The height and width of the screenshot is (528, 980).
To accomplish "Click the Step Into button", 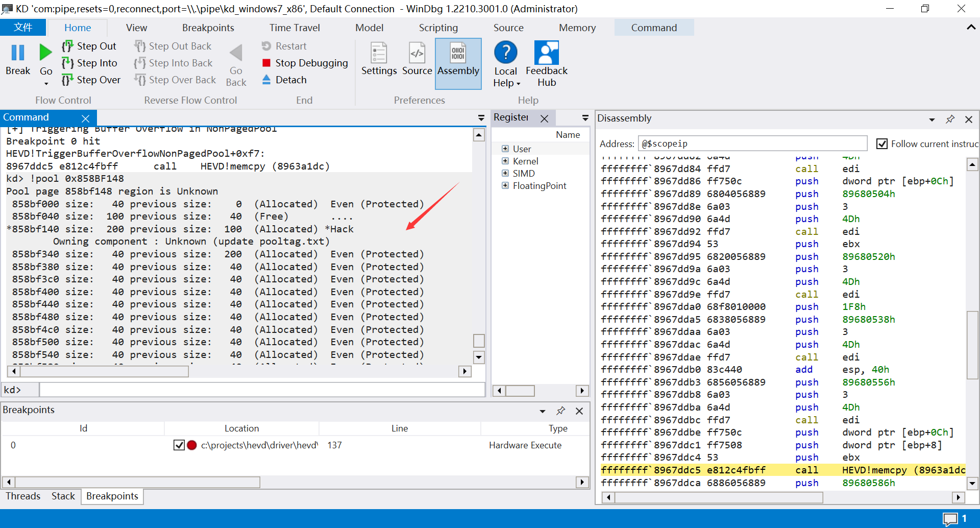I will [89, 63].
